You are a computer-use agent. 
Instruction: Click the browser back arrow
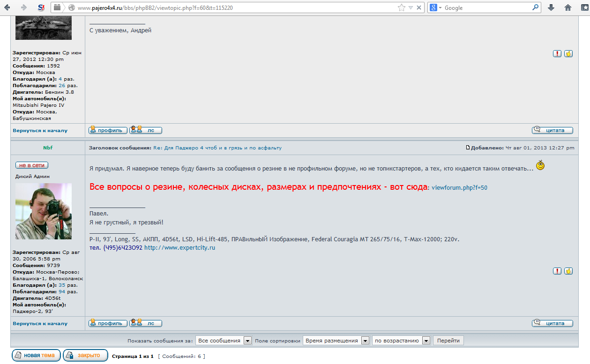coord(8,7)
